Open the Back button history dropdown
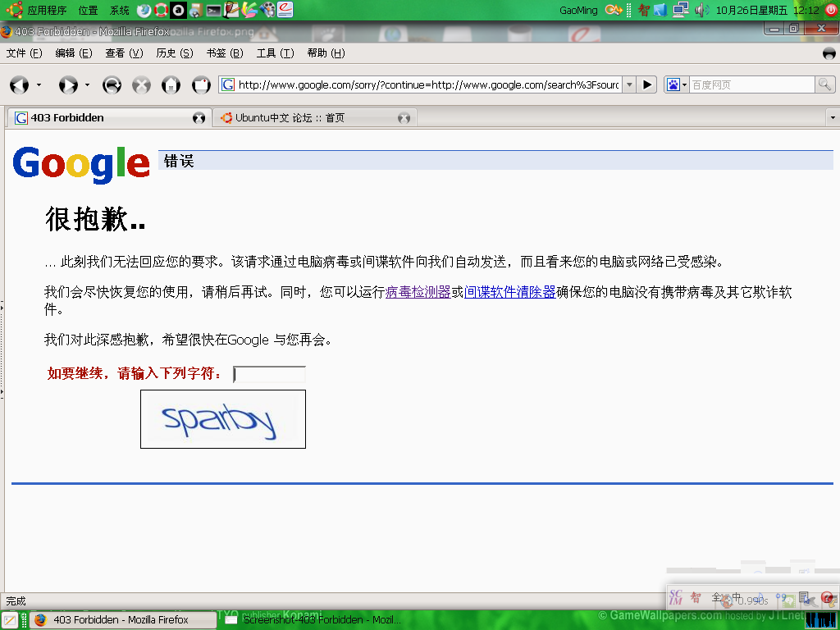 [39, 84]
